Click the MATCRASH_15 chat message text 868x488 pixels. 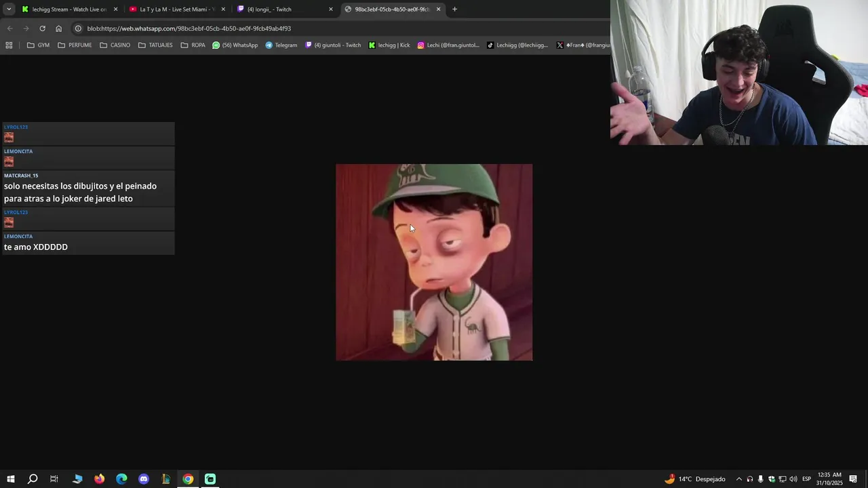[80, 192]
